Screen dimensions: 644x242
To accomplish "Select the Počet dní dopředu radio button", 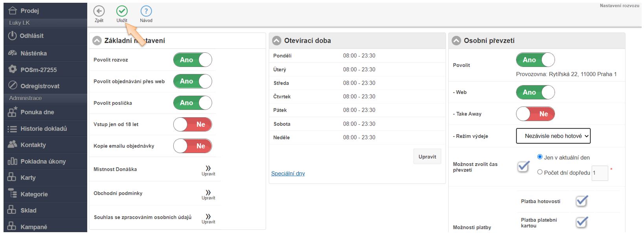I will tap(540, 172).
